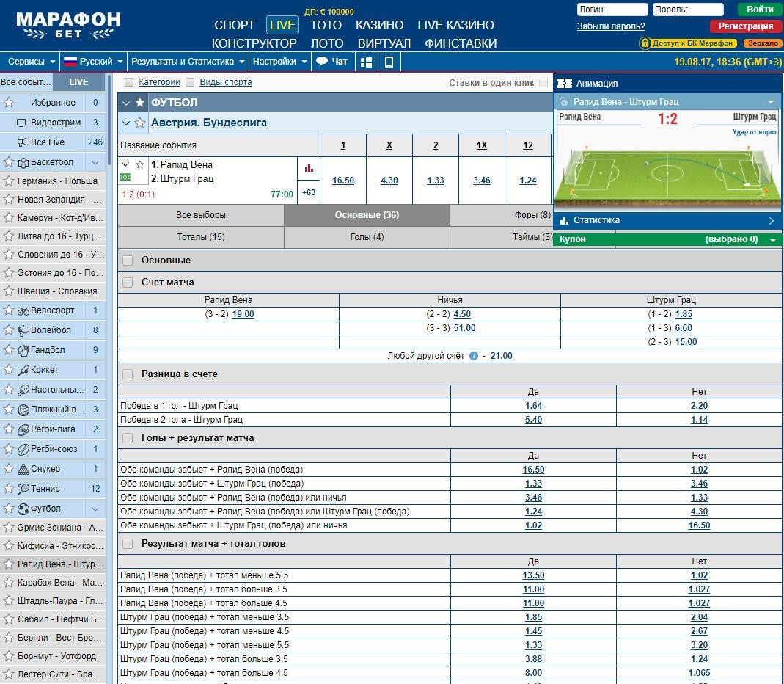Click the Пляжный волейбол icon
The height and width of the screenshot is (684, 784).
pyautogui.click(x=23, y=410)
